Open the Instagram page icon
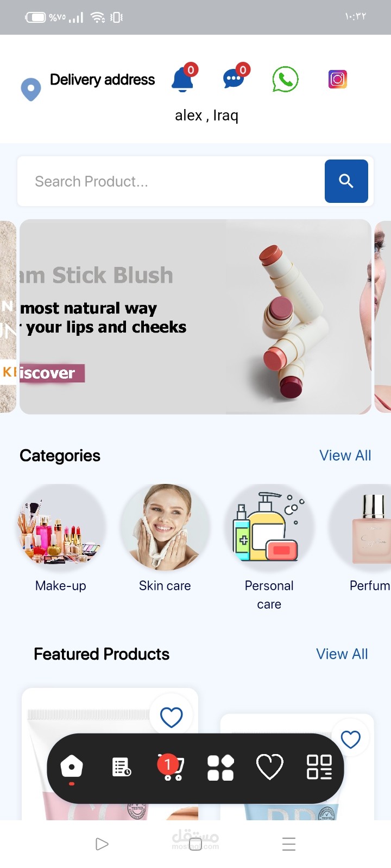 [x=338, y=79]
